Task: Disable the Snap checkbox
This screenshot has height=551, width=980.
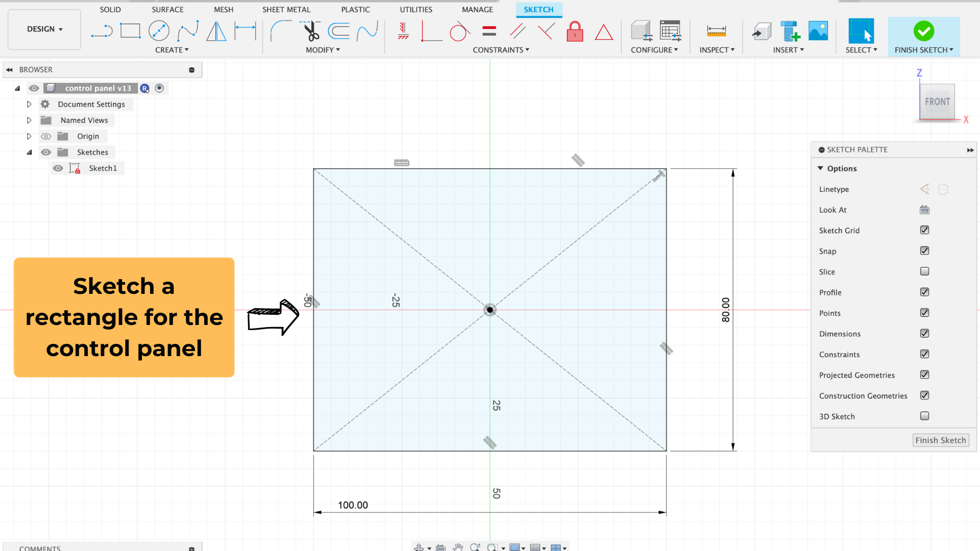Action: pos(925,251)
